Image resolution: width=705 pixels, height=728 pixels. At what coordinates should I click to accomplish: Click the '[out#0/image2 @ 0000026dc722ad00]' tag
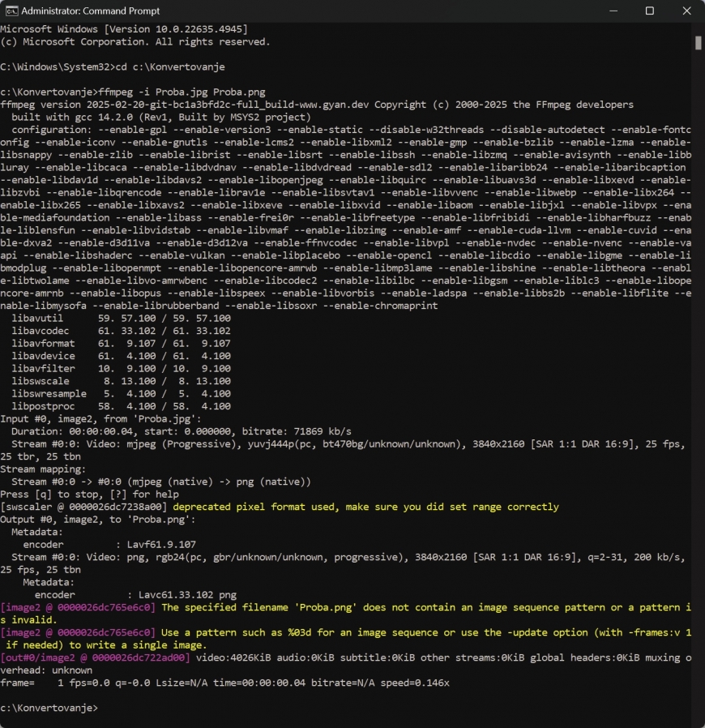pos(95,657)
